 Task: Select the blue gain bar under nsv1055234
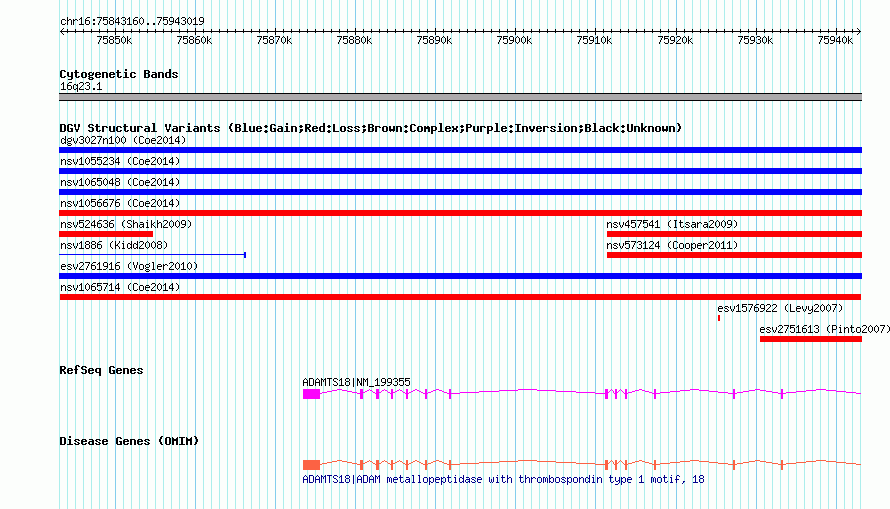(x=460, y=171)
